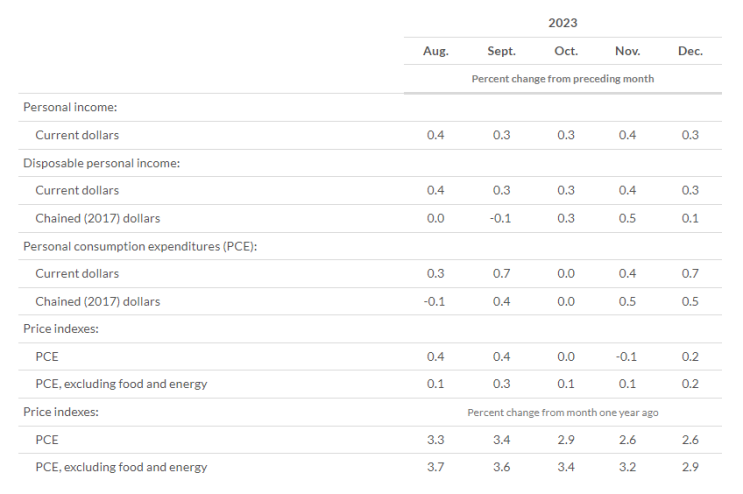The image size is (743, 494).
Task: Click the 0.7 value in Sept. column
Action: pyautogui.click(x=501, y=273)
